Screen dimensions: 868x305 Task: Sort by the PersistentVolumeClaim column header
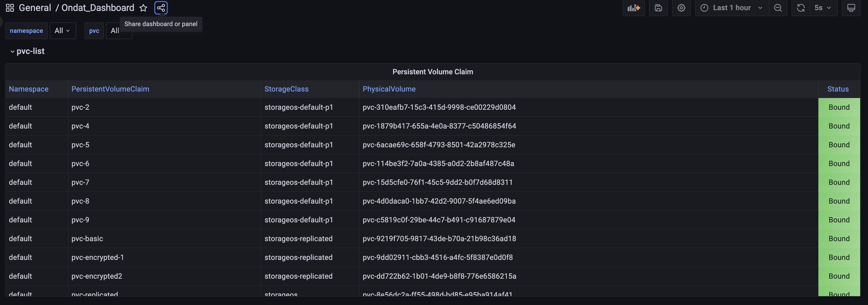110,89
